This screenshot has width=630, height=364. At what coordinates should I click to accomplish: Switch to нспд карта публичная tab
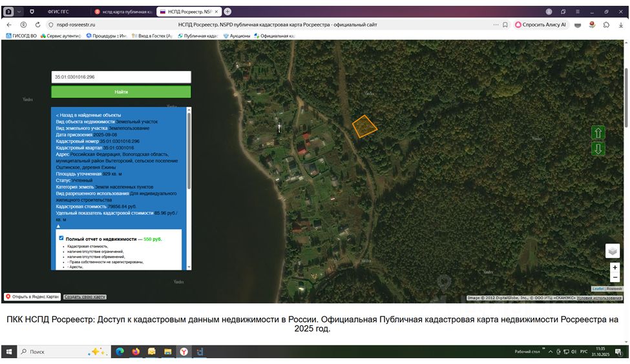123,12
